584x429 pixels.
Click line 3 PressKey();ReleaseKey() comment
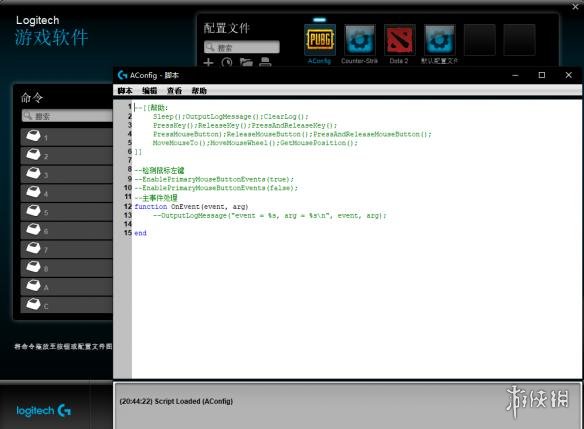(x=245, y=125)
